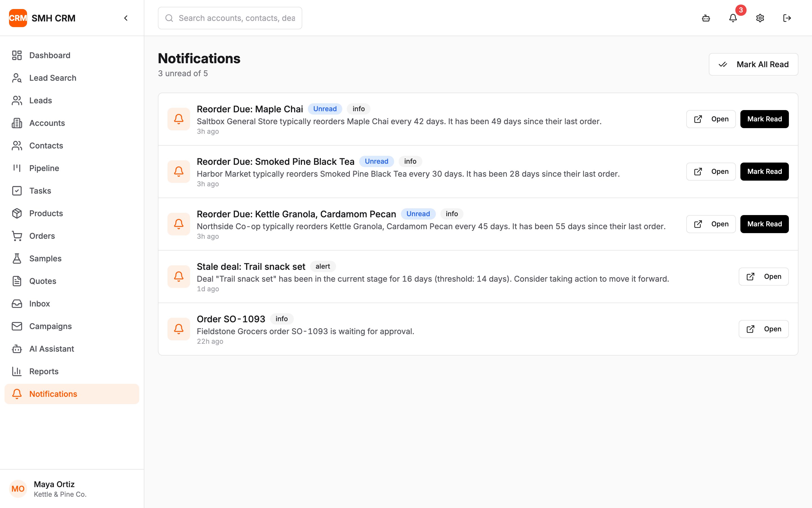This screenshot has height=508, width=812.
Task: Go to Campaigns
Action: coord(72,326)
